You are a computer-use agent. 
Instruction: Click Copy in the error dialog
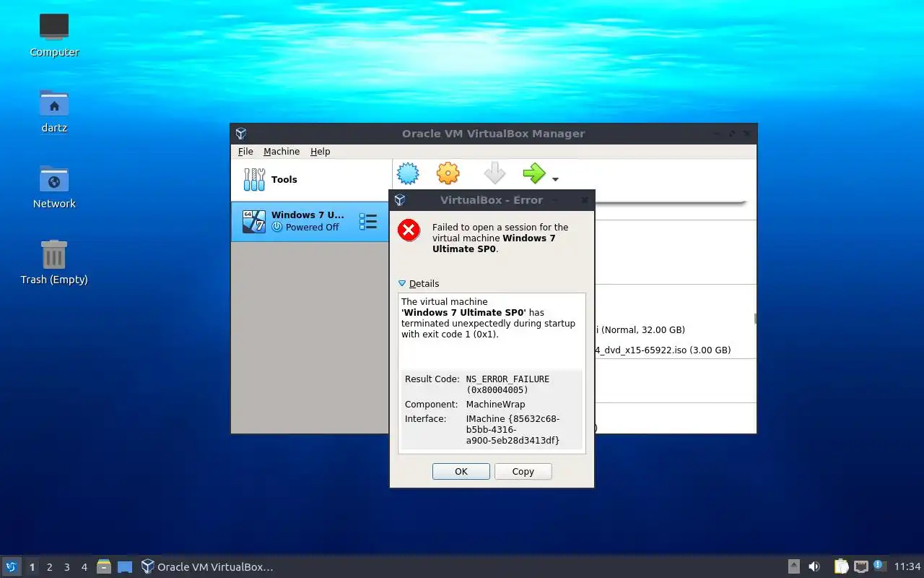(x=523, y=471)
